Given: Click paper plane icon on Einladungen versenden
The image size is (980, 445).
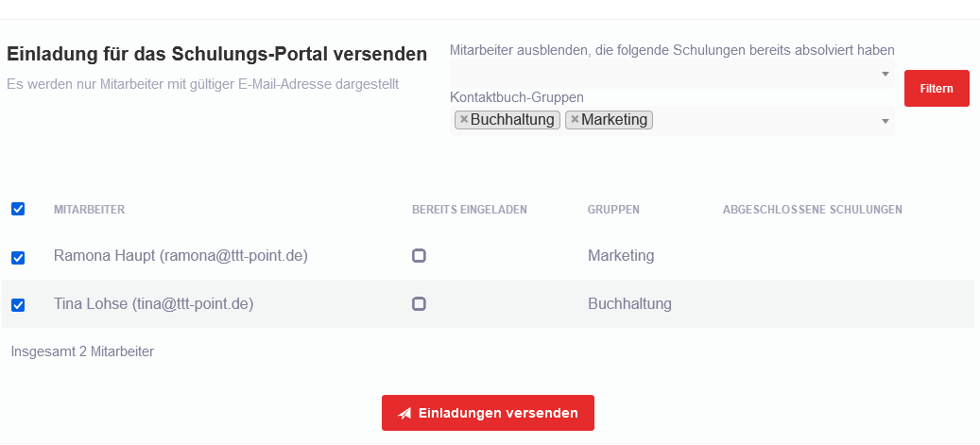Looking at the screenshot, I should (404, 414).
